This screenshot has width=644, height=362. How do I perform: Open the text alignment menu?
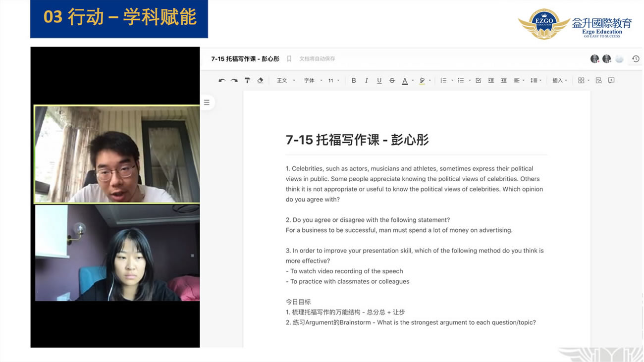point(519,80)
